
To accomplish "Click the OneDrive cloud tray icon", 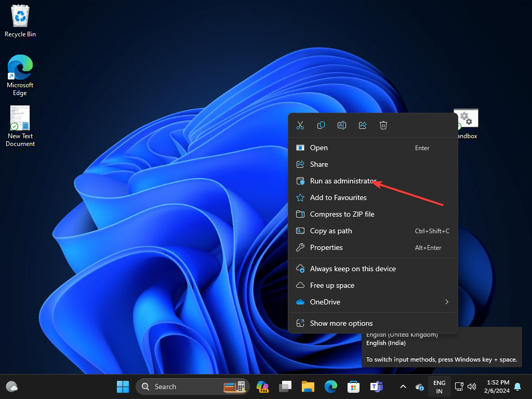I will [x=420, y=387].
